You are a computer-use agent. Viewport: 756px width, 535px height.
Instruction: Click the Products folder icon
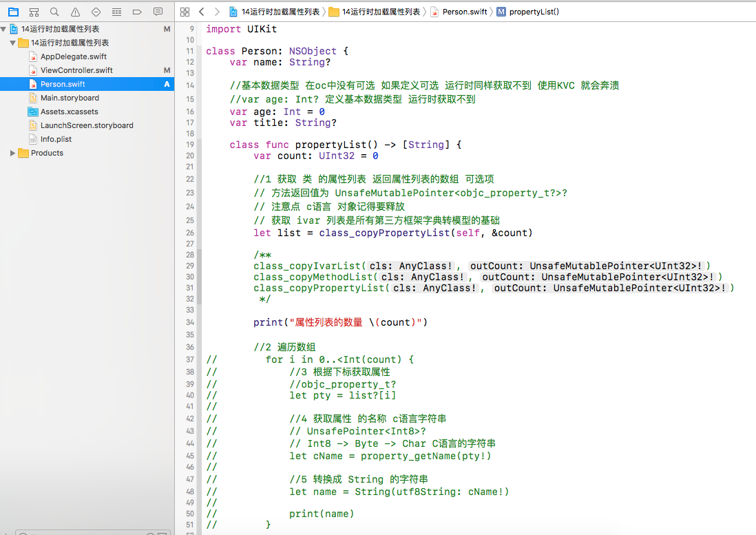tap(23, 153)
